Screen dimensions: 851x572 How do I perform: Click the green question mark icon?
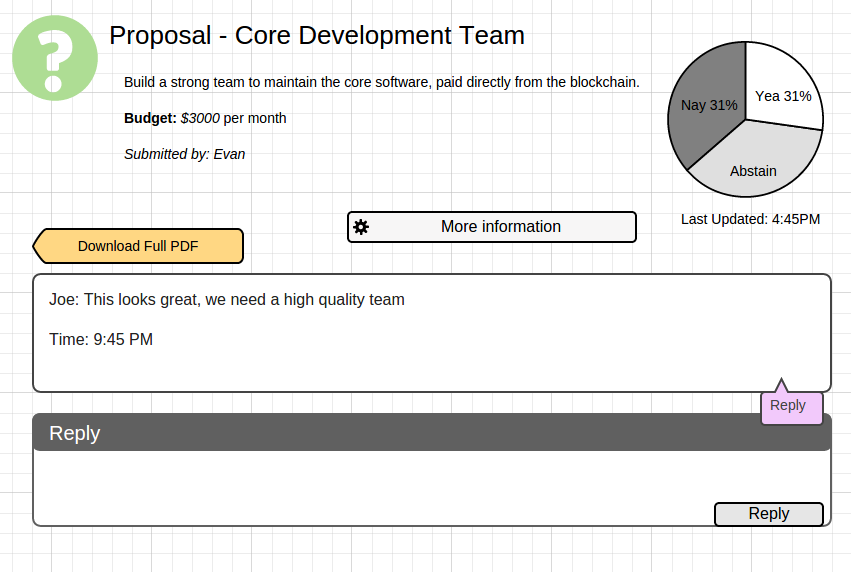[55, 58]
